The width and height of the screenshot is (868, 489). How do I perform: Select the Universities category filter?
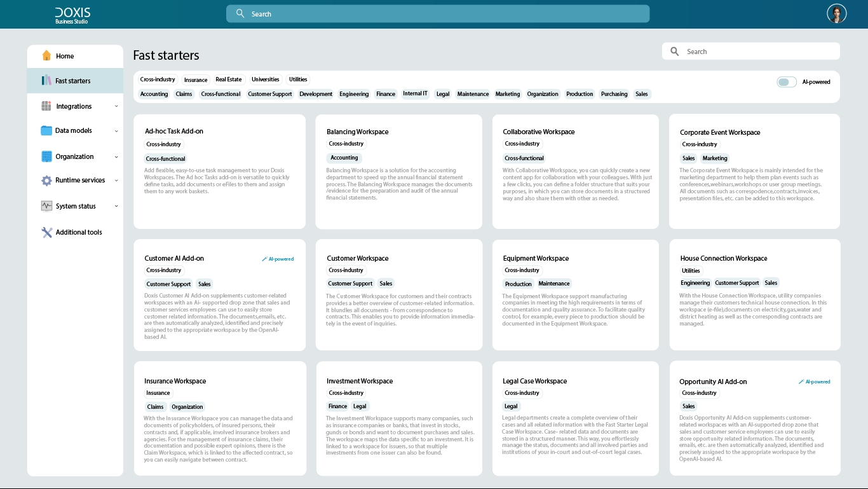265,79
